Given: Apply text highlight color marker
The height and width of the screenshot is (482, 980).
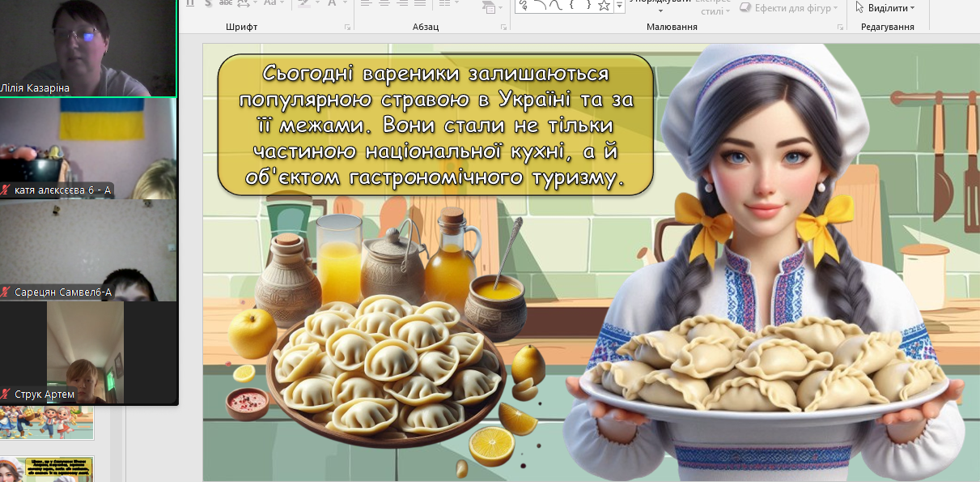Looking at the screenshot, I should point(303,3).
